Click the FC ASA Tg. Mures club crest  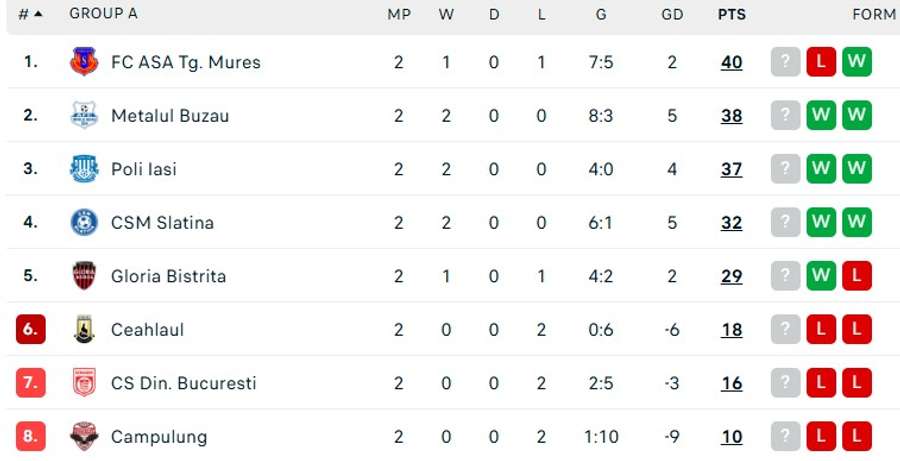84,62
